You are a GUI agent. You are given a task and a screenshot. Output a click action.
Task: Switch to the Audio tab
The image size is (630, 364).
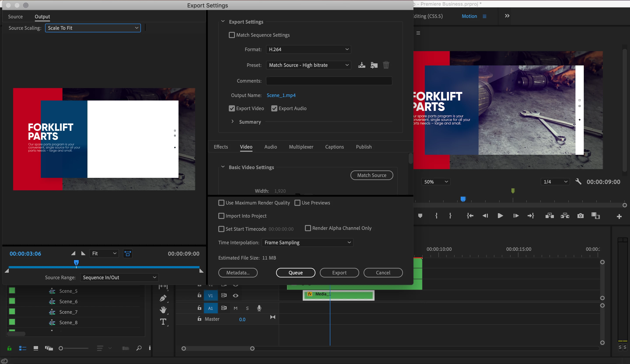(x=271, y=147)
